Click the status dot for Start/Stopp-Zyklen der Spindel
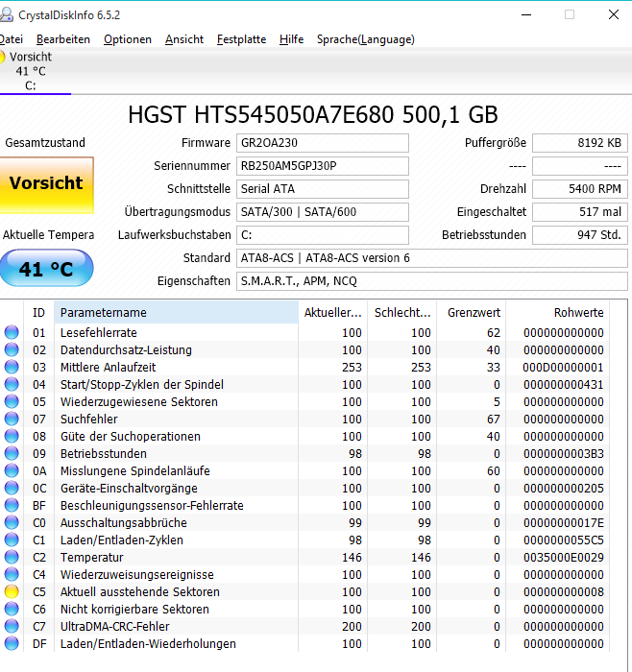Screen dimensions: 632x672 point(12,384)
